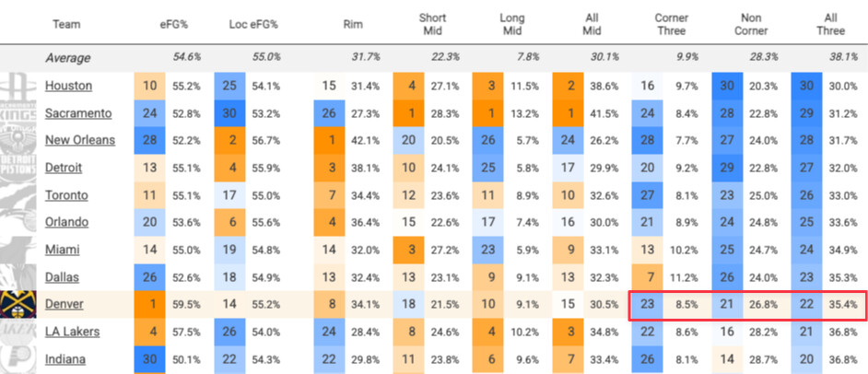Viewport: 868px width, 374px height.
Task: Sort by All Three column header
Action: pos(830,24)
